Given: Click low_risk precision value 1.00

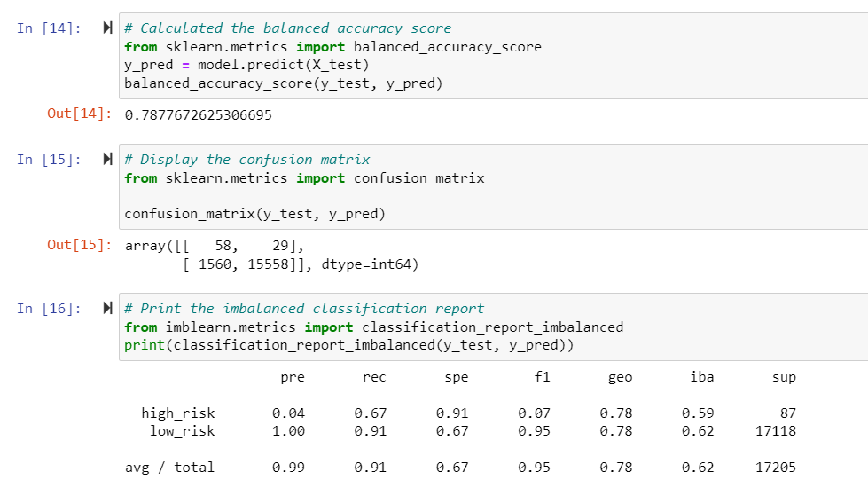Looking at the screenshot, I should [x=288, y=431].
